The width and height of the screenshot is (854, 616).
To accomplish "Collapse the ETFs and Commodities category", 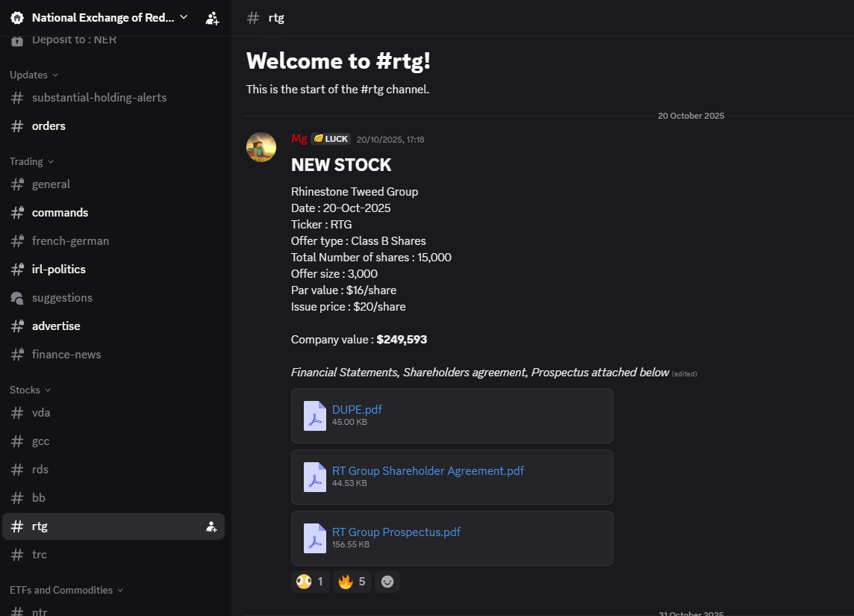I will click(66, 590).
